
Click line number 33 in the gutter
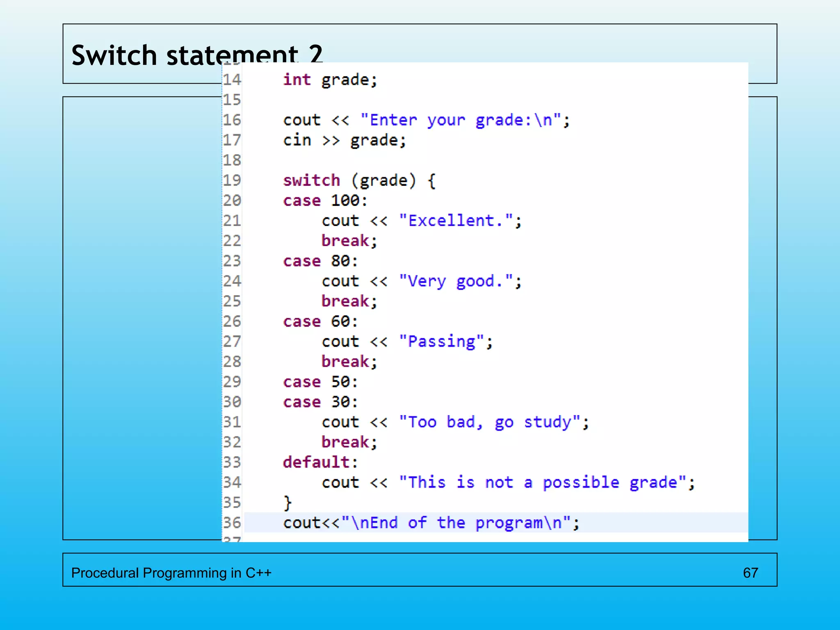click(232, 462)
